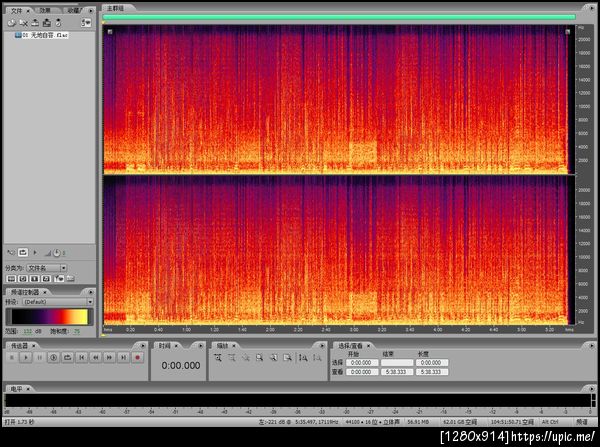The height and width of the screenshot is (447, 600).
Task: Click the preview Play arrow in the Files panel
Action: coord(35,253)
